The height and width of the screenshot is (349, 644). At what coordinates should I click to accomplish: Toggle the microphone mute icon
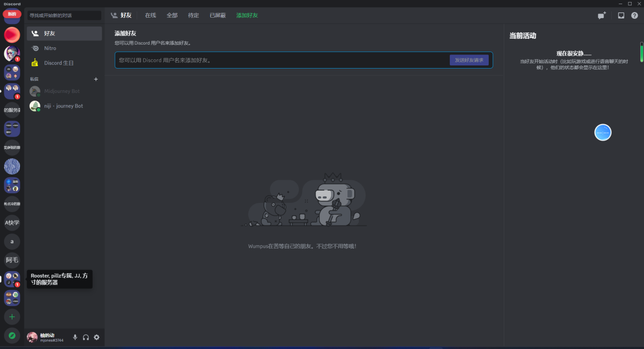tap(75, 338)
